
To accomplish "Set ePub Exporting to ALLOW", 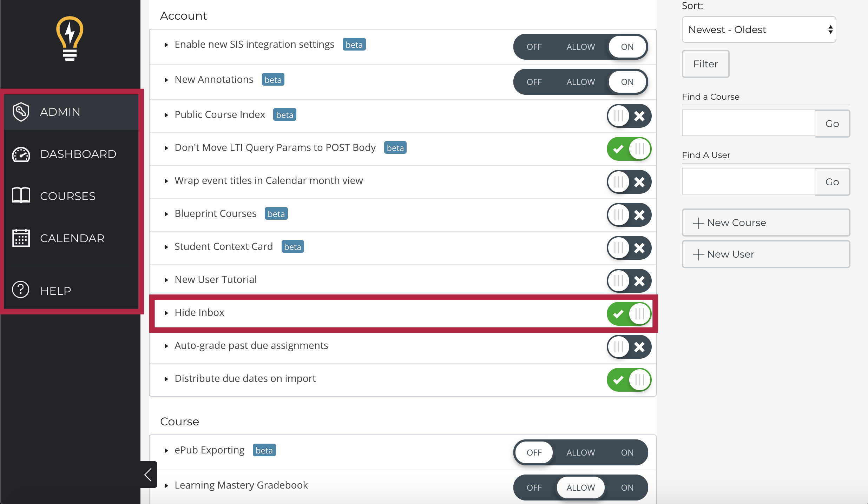I will click(x=580, y=452).
